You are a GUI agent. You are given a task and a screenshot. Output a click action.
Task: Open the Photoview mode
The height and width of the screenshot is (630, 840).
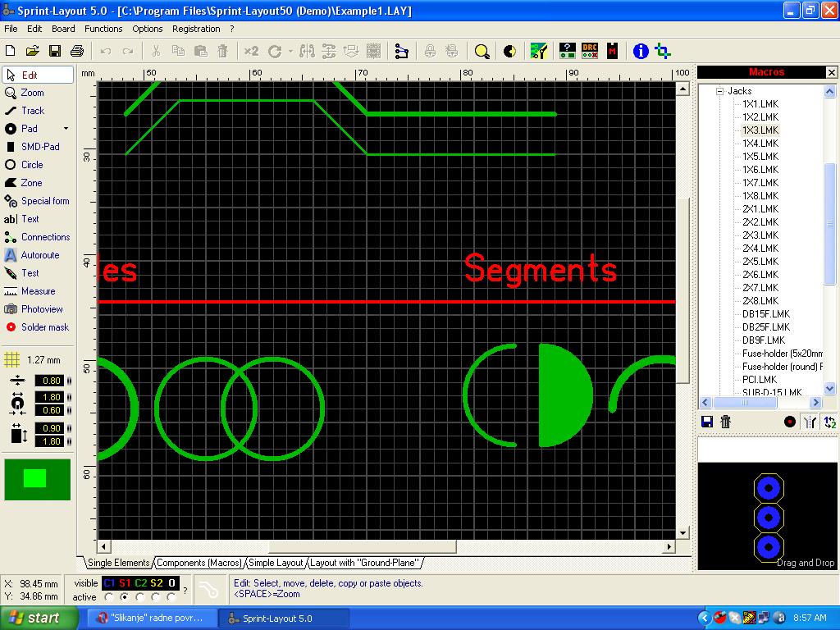coord(41,309)
